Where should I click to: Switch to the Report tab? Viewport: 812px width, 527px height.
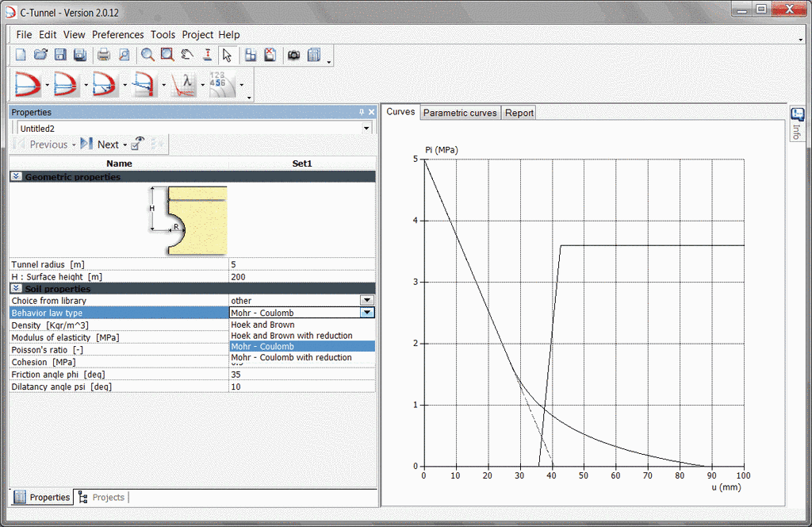[x=519, y=113]
